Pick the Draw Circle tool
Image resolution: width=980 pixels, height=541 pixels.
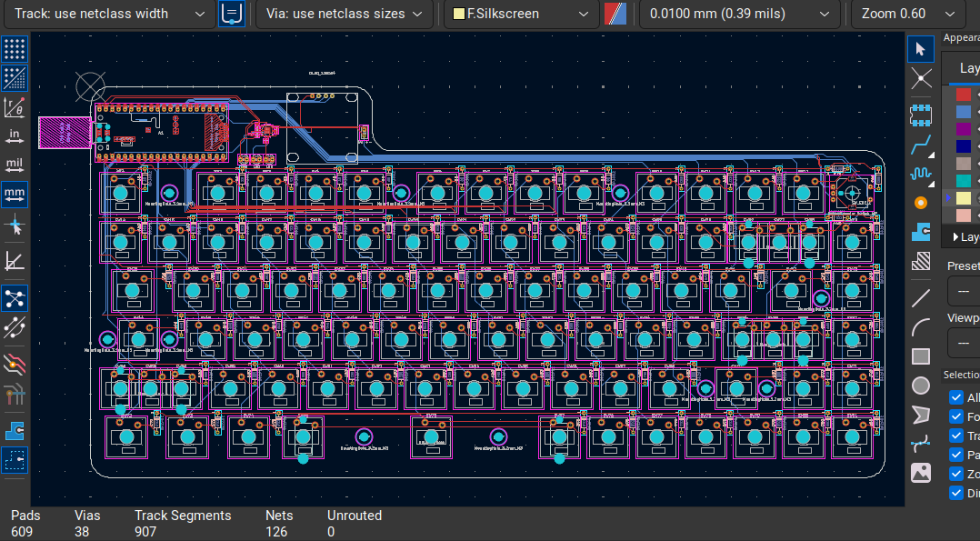(x=921, y=386)
